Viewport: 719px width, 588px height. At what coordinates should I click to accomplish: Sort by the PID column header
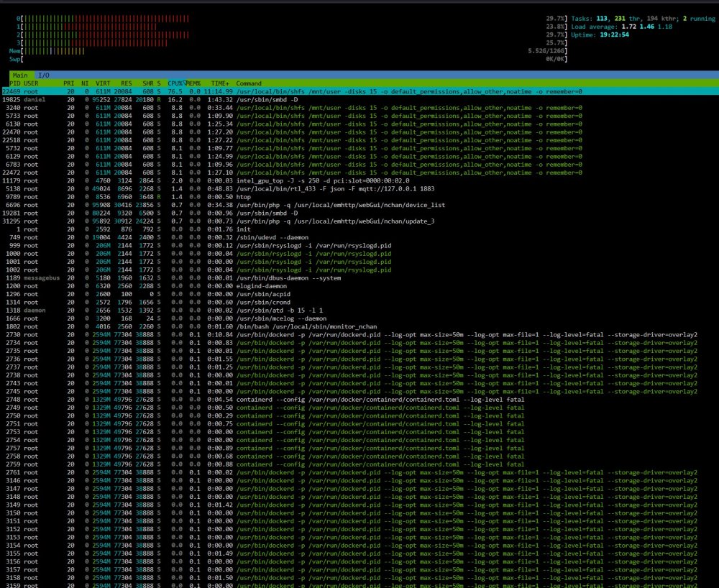[14, 83]
